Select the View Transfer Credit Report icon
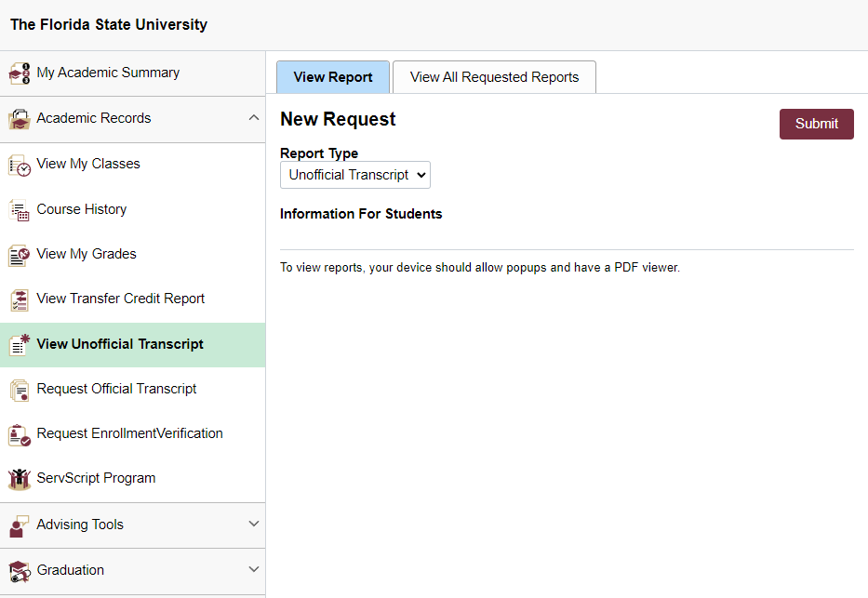 (19, 299)
